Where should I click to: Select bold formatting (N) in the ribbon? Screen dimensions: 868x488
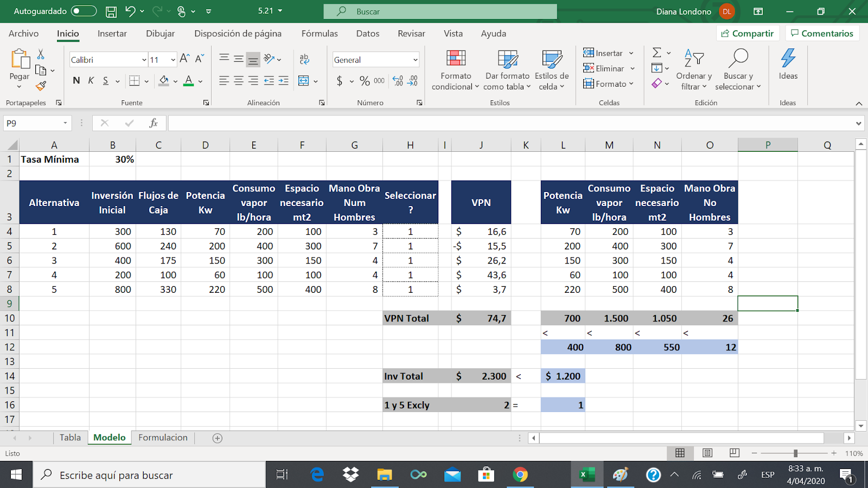[x=75, y=80]
